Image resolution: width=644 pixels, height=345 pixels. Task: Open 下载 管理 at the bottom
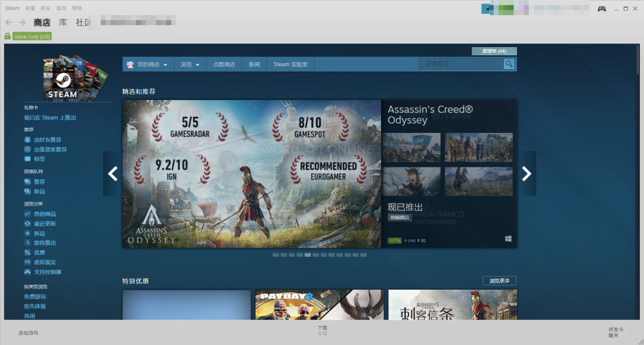[323, 331]
